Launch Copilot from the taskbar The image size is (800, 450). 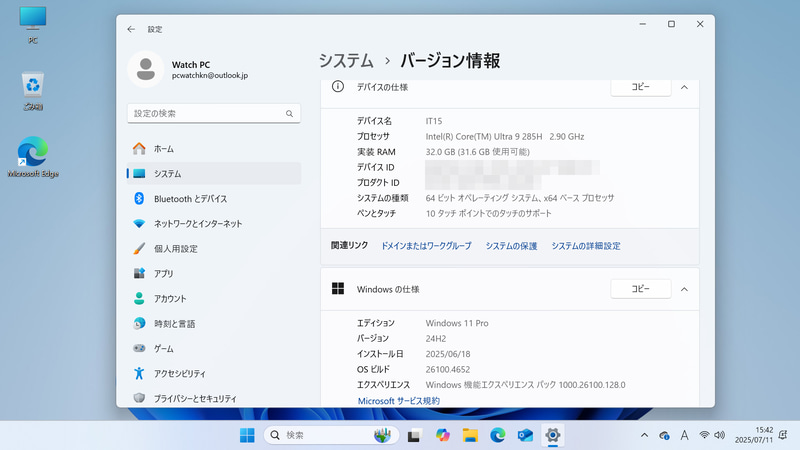click(442, 435)
